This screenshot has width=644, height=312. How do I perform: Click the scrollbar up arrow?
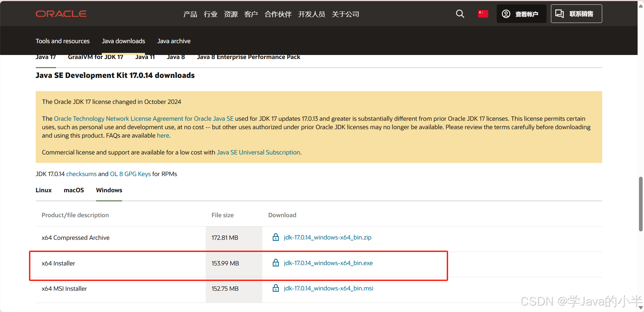641,6
